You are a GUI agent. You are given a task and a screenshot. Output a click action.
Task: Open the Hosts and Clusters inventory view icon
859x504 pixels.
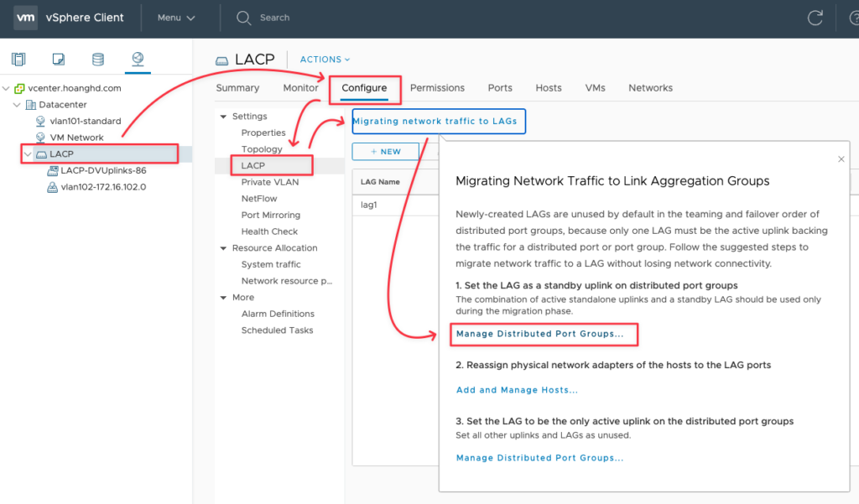[x=18, y=60]
